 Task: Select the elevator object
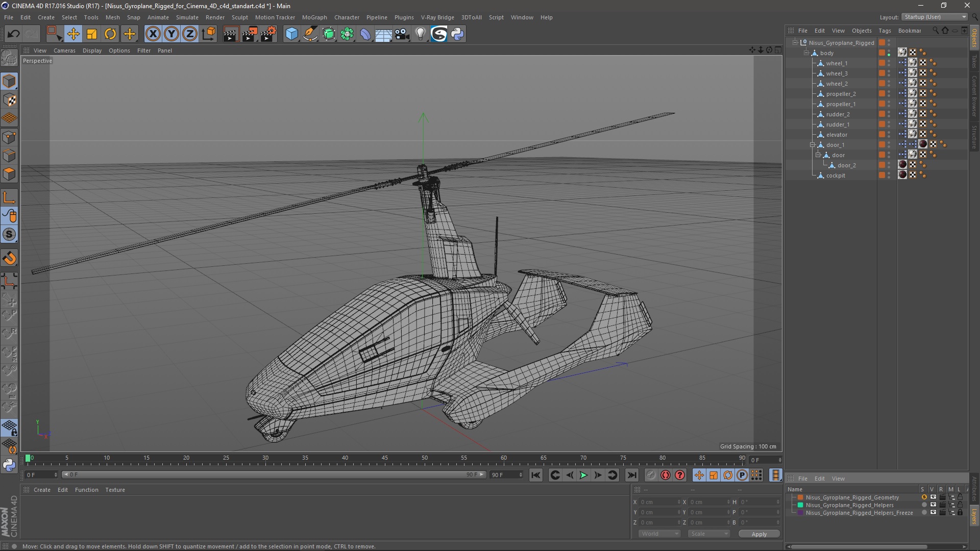click(x=837, y=135)
